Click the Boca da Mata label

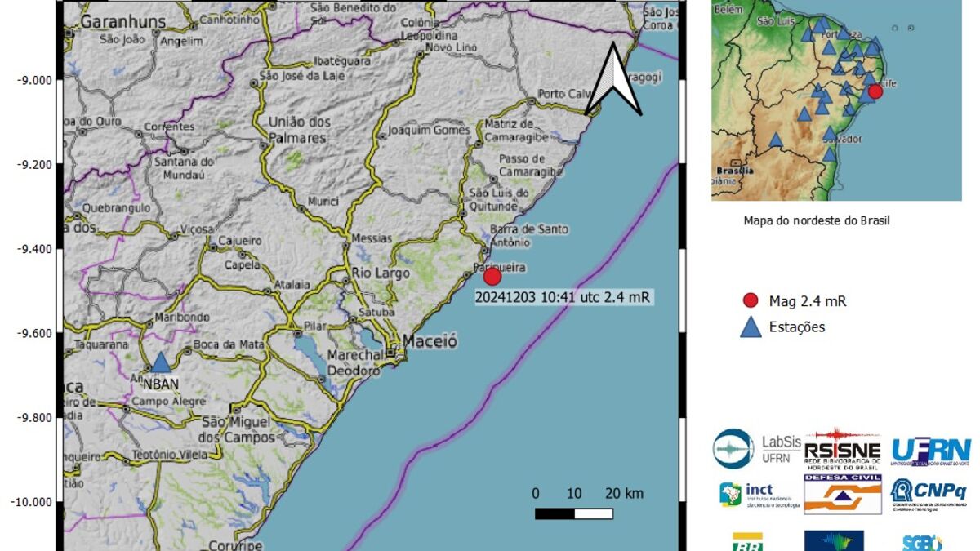229,344
